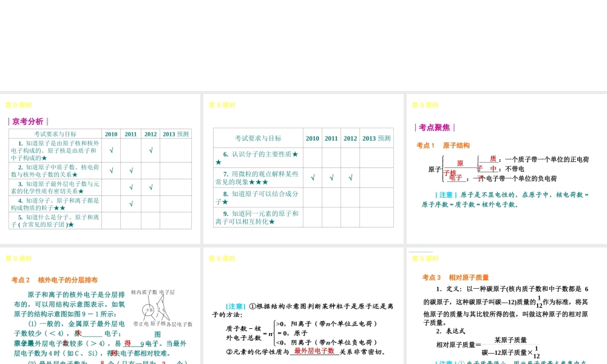Click the text 一个质子带一个单位的正电荷

click(x=547, y=160)
